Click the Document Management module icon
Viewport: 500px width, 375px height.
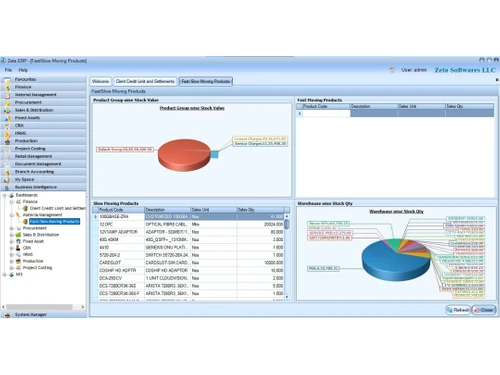click(7, 164)
